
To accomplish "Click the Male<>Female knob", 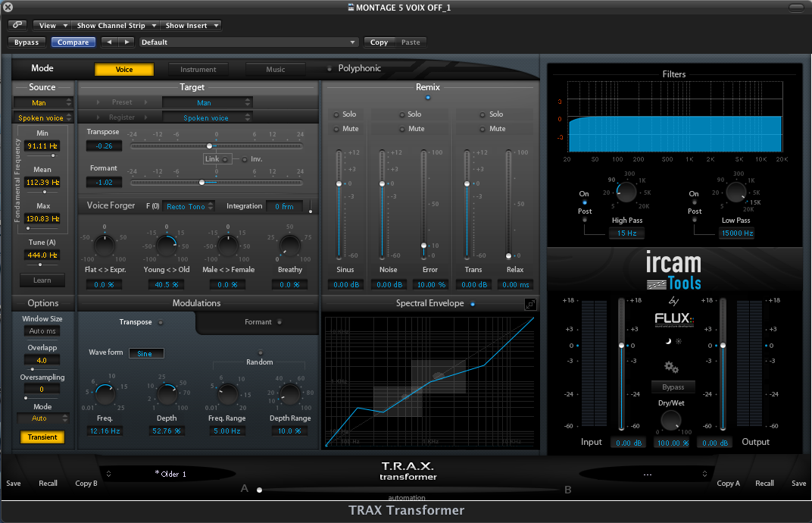I will (x=228, y=246).
